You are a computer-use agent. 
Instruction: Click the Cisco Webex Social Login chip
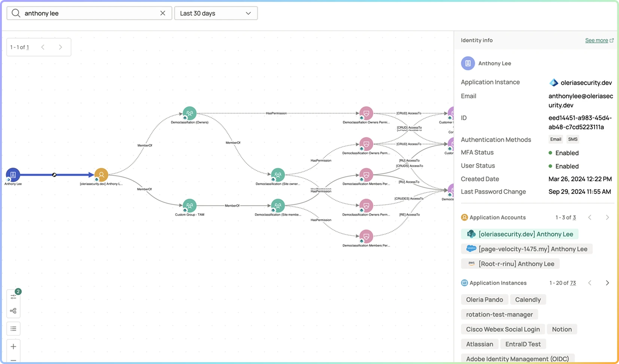click(x=503, y=329)
